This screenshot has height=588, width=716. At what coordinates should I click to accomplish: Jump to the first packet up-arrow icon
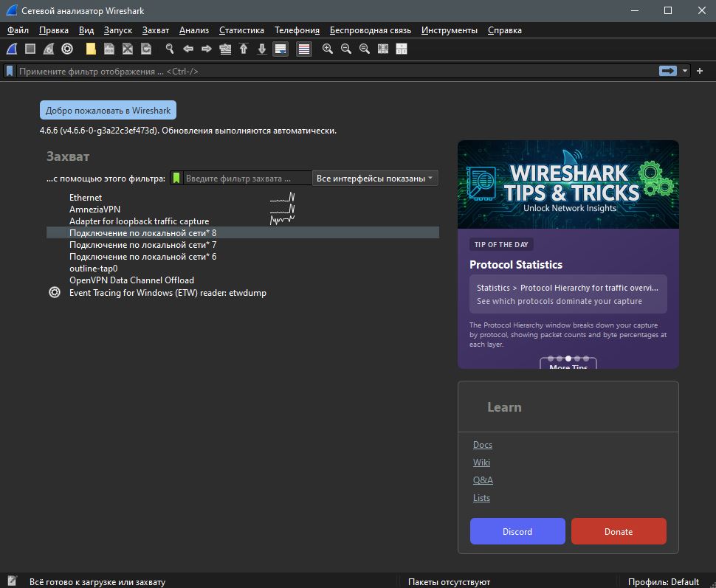244,49
